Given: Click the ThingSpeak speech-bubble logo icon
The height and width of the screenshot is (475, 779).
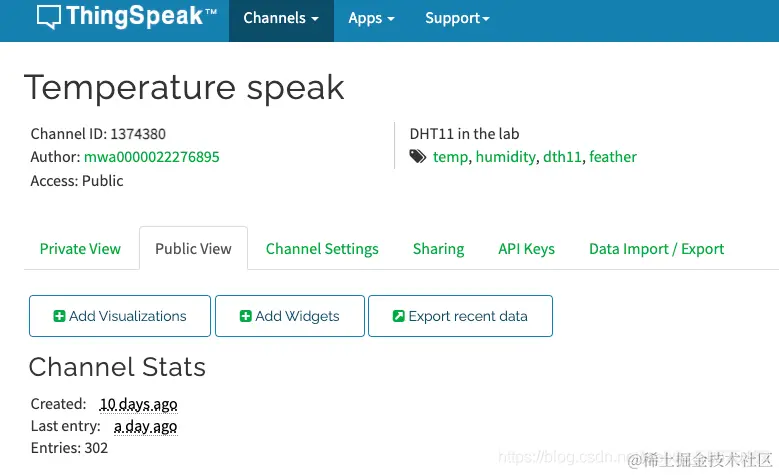Looking at the screenshot, I should [x=49, y=17].
